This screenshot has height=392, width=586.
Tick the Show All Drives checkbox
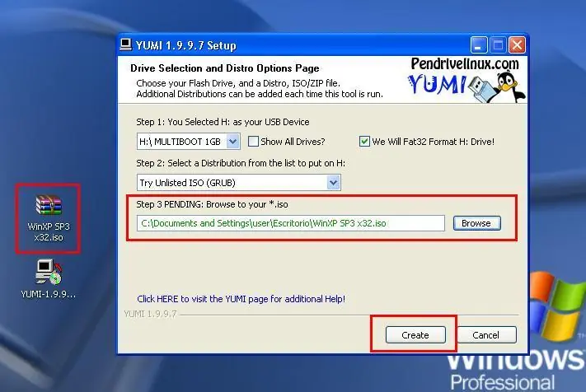tap(253, 142)
